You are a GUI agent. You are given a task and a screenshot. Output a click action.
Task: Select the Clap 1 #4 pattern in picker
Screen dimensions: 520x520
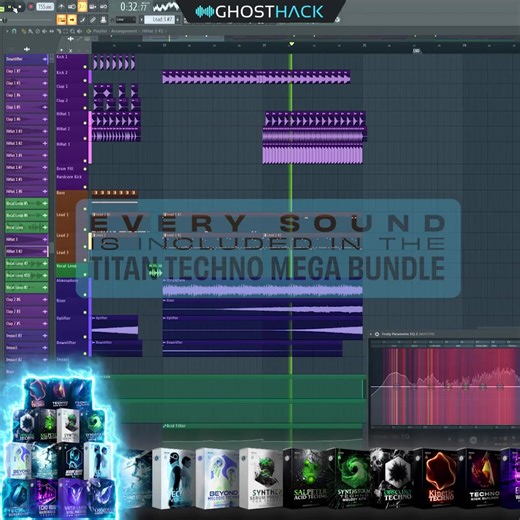pos(26,95)
